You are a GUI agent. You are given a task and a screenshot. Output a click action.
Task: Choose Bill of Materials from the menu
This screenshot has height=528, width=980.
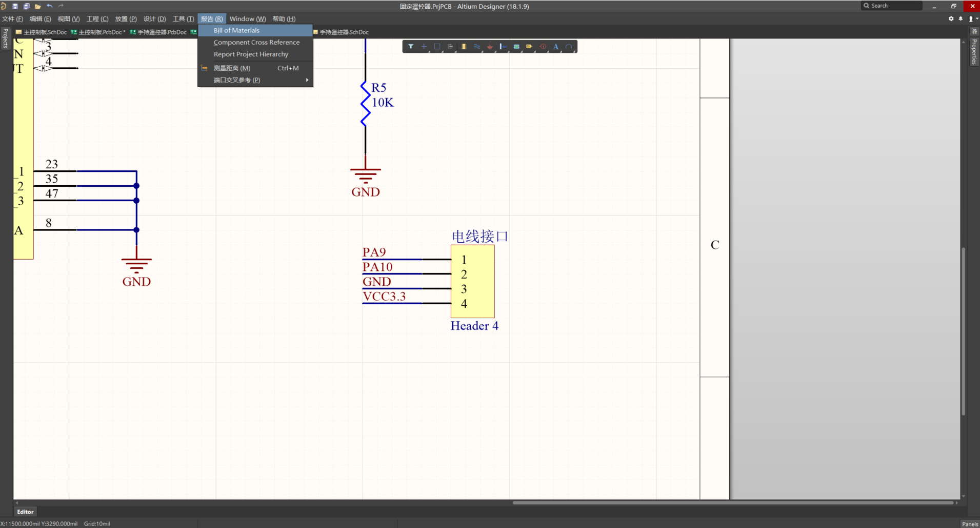point(236,31)
